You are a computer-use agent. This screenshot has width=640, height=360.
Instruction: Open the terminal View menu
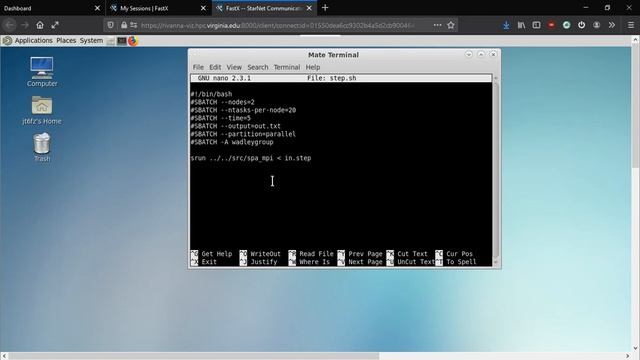click(234, 67)
